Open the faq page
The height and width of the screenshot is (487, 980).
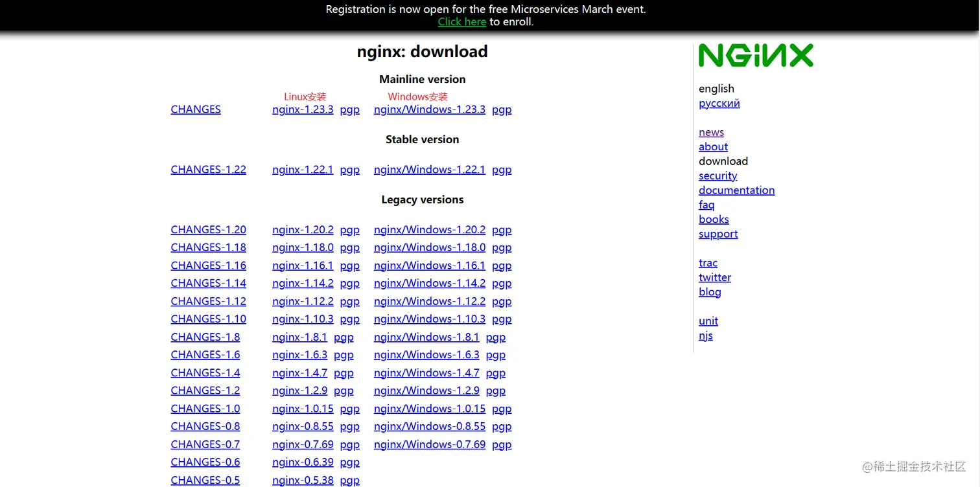click(706, 205)
